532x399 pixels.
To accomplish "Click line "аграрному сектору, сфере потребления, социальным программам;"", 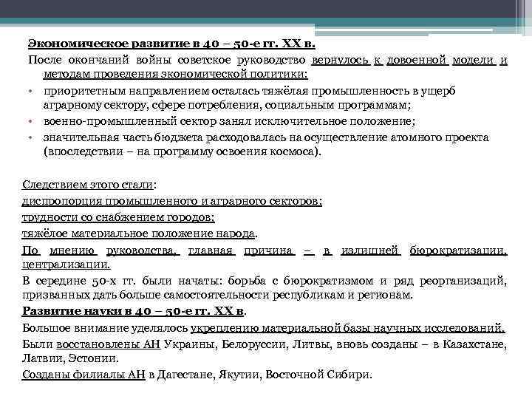I will pyautogui.click(x=227, y=105).
